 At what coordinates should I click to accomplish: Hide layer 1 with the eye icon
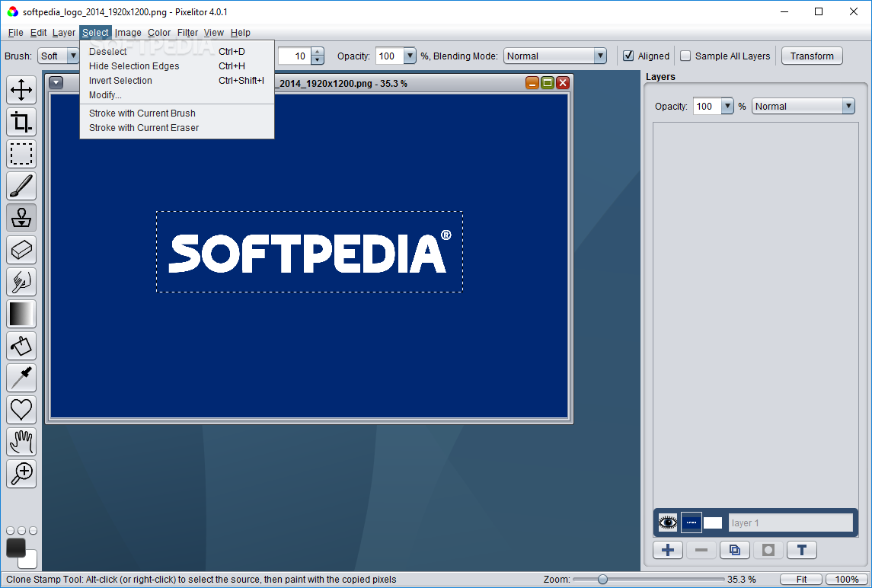point(668,522)
